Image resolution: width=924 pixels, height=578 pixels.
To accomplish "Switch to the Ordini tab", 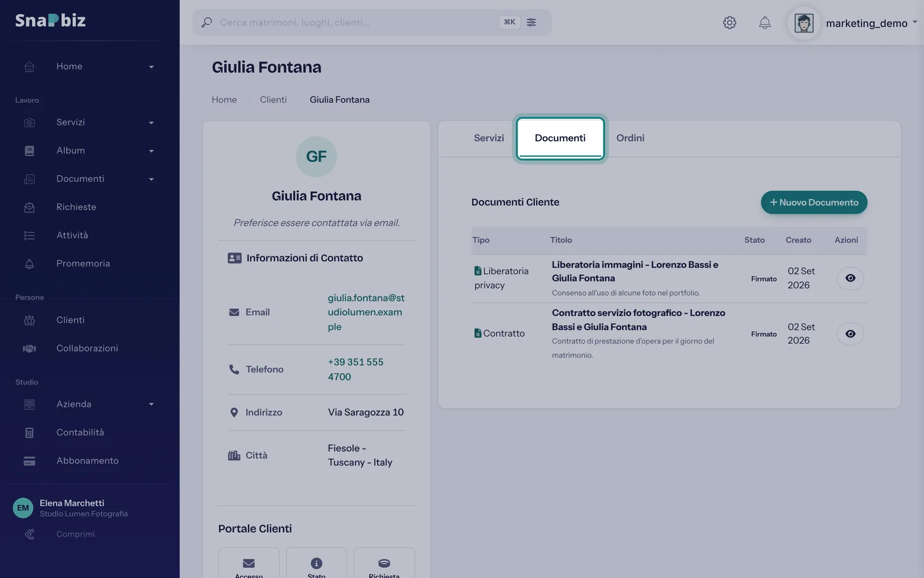I will click(630, 138).
